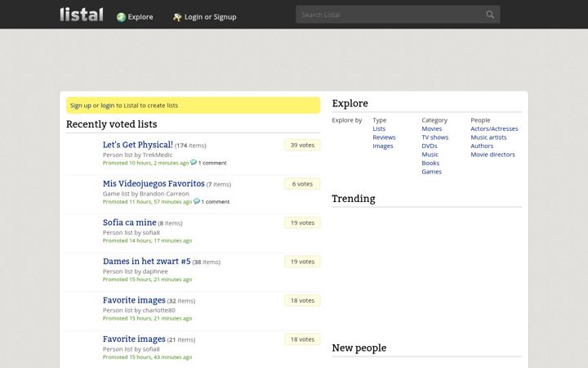The width and height of the screenshot is (588, 368).
Task: Click 'Promoted 14 hours, 17 minutes ago' text
Action: pos(147,240)
